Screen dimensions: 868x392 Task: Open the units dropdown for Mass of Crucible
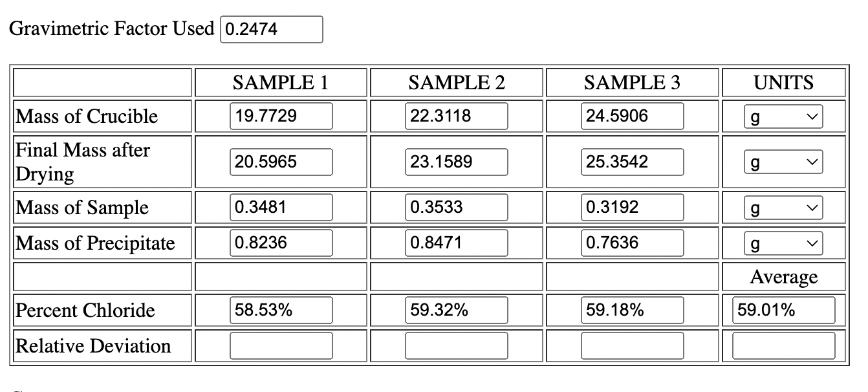pos(783,116)
